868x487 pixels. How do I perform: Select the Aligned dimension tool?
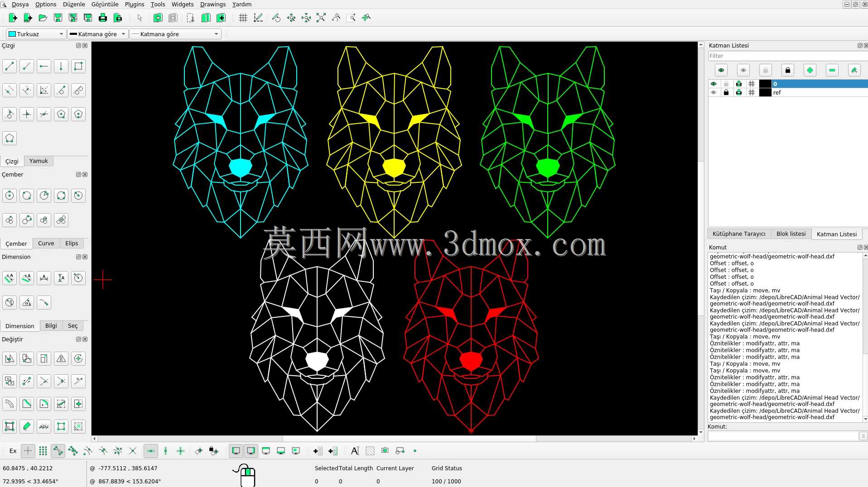click(10, 277)
